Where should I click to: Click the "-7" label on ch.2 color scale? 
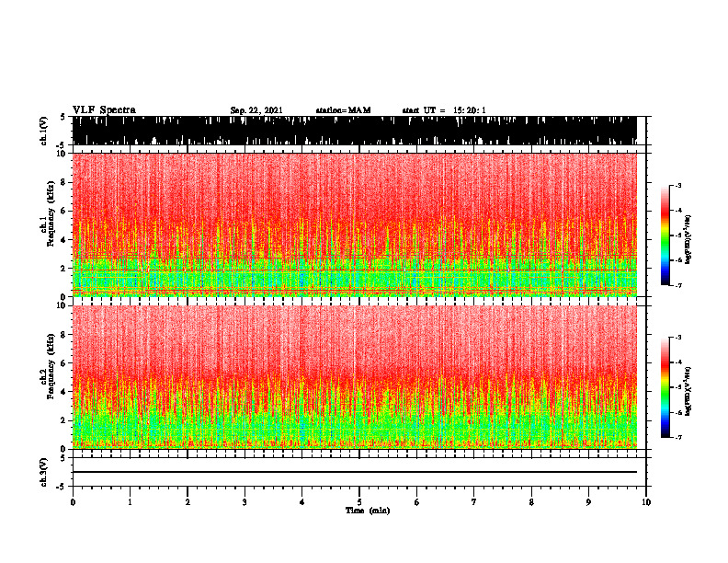(678, 437)
